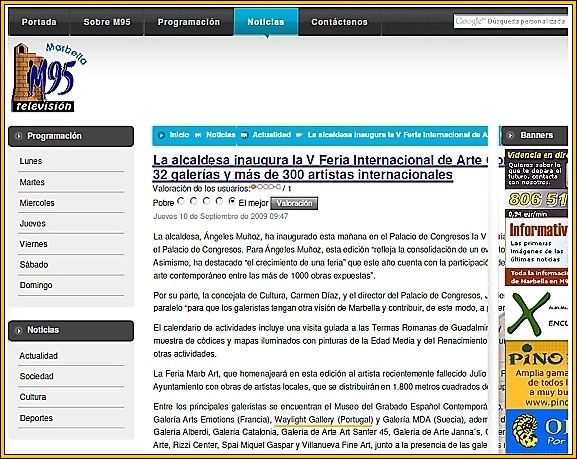Open the Jueves programming schedule
Viewport: 577px width, 459px height.
coord(33,223)
